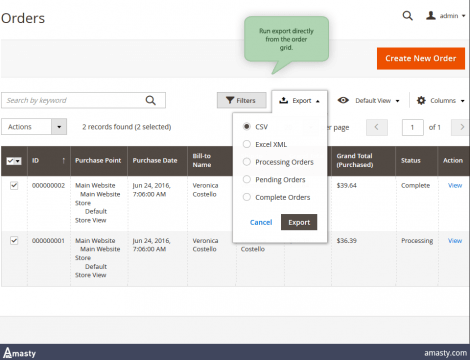The image size is (470, 360).
Task: Click the export upload icon beside Export
Action: 283,100
